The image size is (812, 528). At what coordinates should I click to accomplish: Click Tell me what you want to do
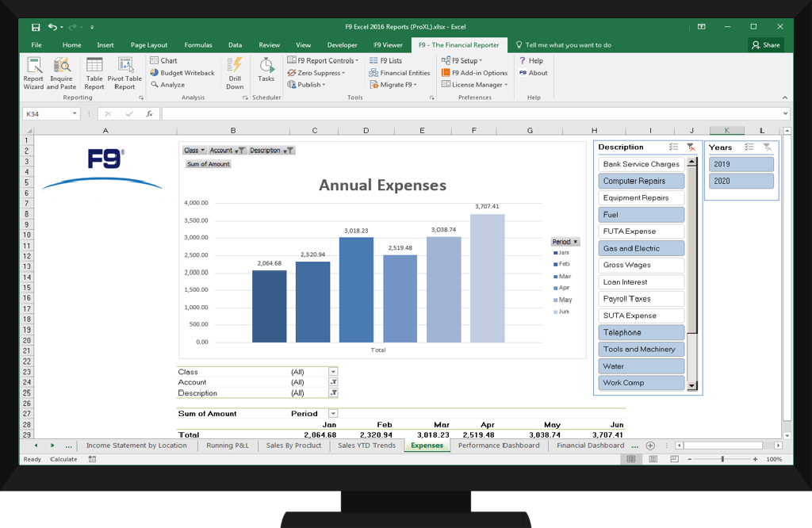pyautogui.click(x=564, y=45)
